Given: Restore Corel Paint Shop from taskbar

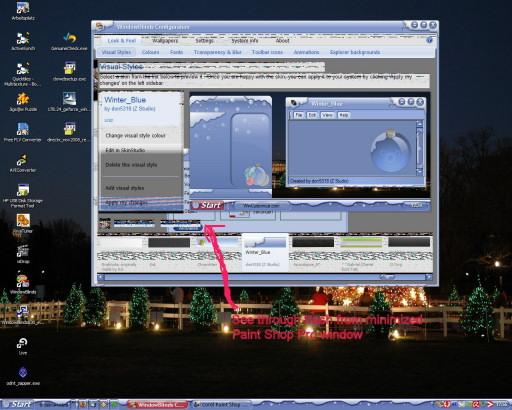Looking at the screenshot, I should pyautogui.click(x=221, y=405).
